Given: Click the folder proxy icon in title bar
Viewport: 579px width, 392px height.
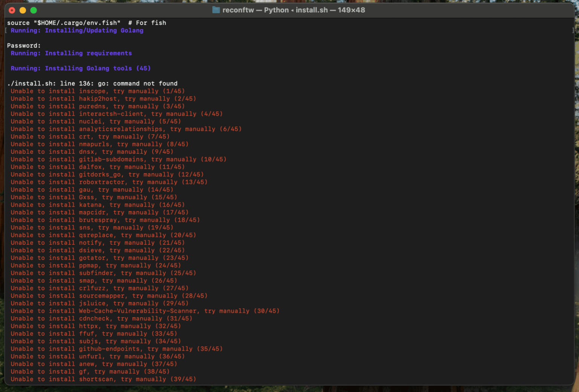Looking at the screenshot, I should (216, 10).
